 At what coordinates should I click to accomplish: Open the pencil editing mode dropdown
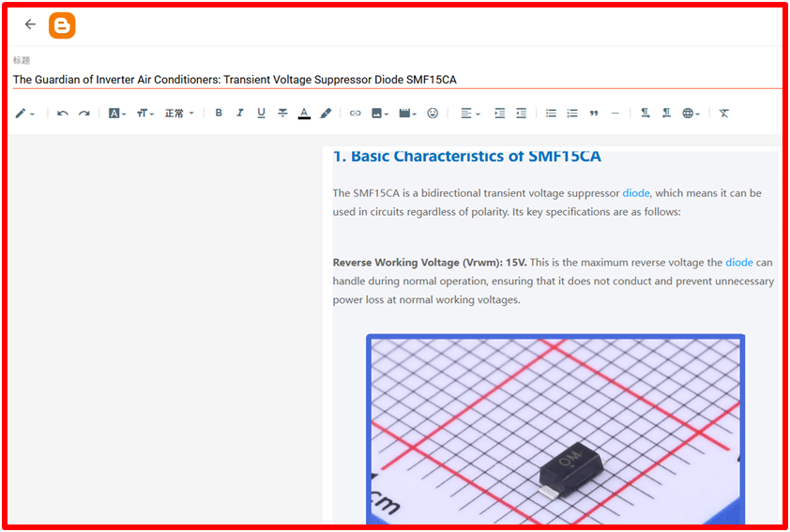pos(25,114)
